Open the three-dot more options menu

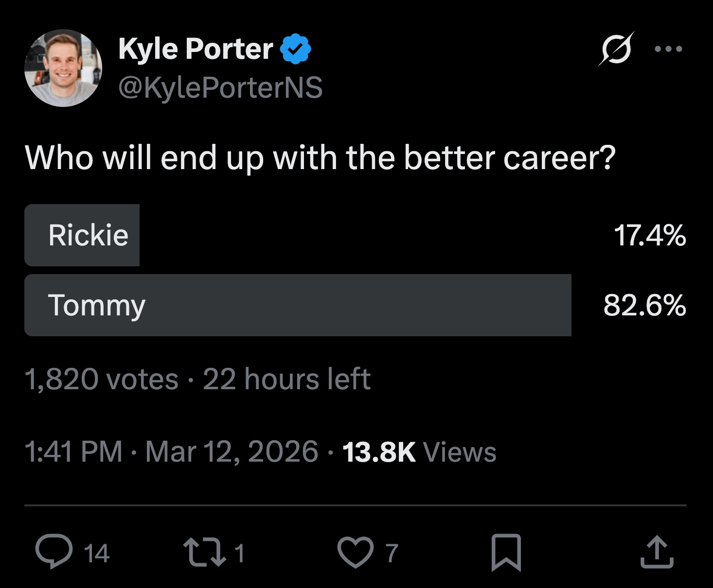pos(668,49)
